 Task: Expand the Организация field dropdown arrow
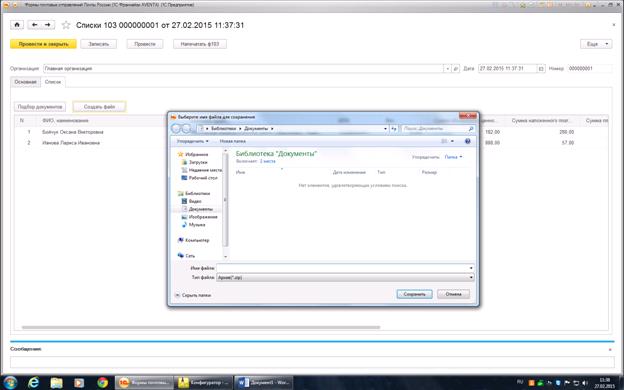click(x=447, y=69)
